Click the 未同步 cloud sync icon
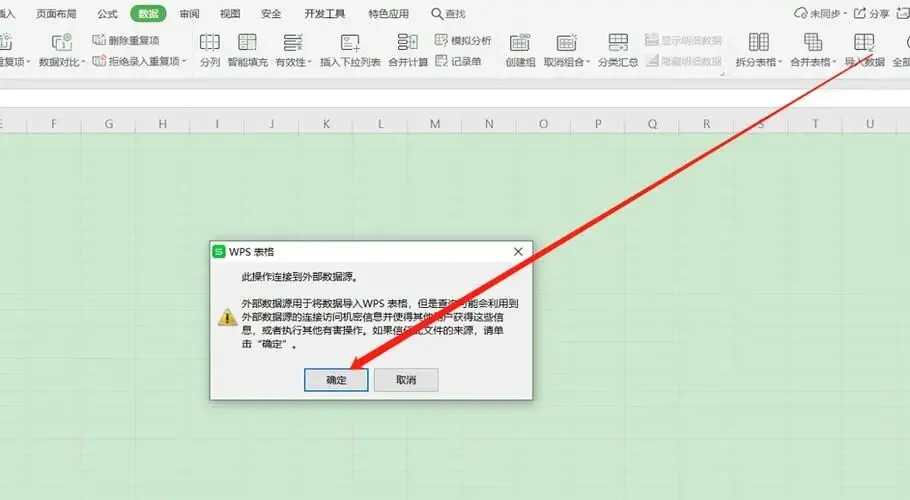This screenshot has height=500, width=910. [801, 13]
